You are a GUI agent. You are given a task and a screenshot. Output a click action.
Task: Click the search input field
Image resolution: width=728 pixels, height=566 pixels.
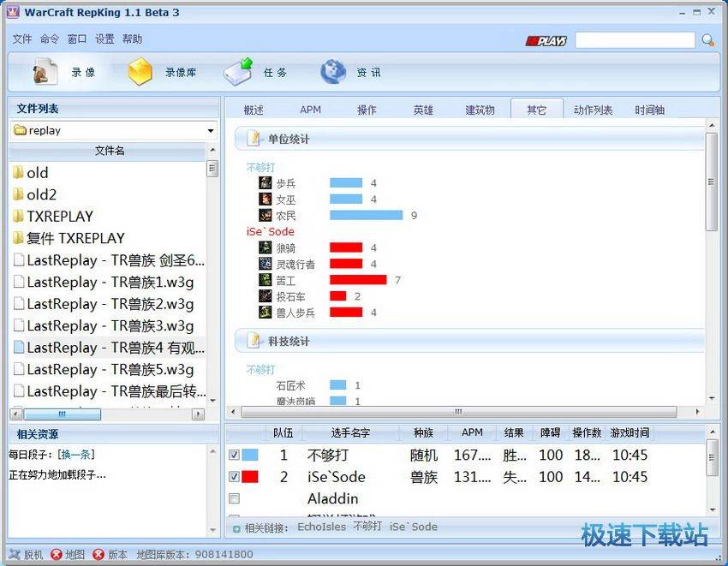[635, 40]
